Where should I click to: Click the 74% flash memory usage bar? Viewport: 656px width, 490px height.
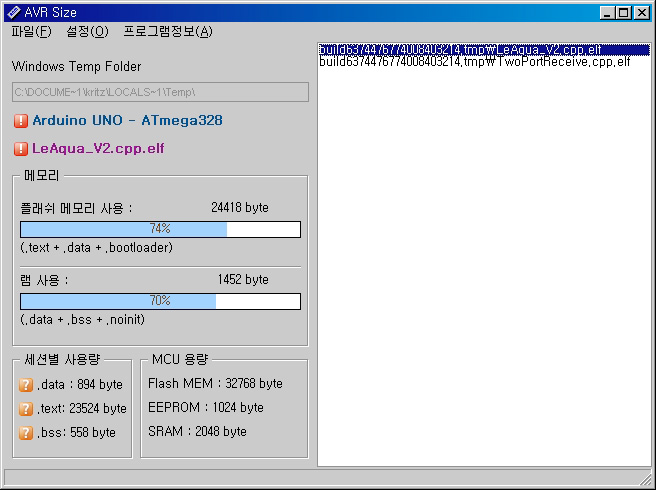pos(160,229)
